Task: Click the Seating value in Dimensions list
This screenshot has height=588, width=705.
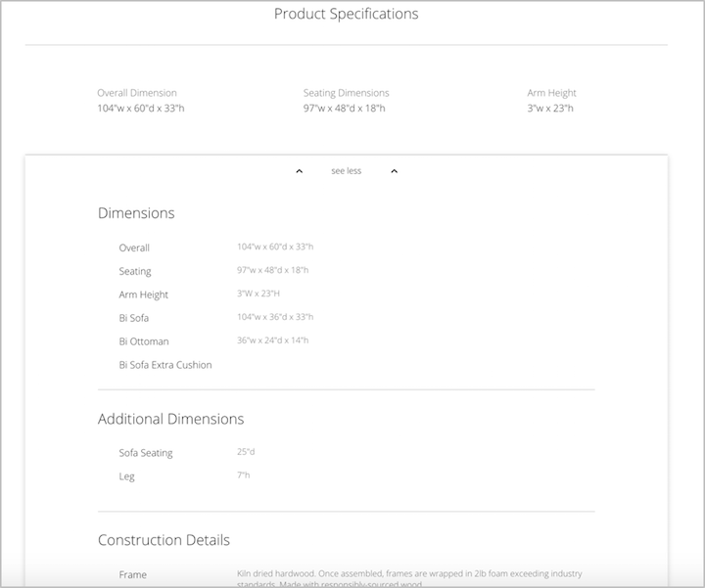Action: pyautogui.click(x=273, y=270)
